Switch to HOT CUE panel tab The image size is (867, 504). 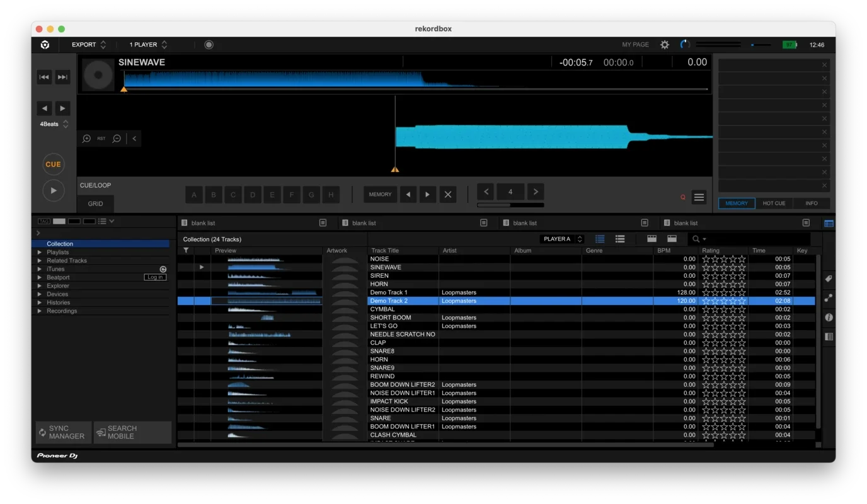pos(774,203)
